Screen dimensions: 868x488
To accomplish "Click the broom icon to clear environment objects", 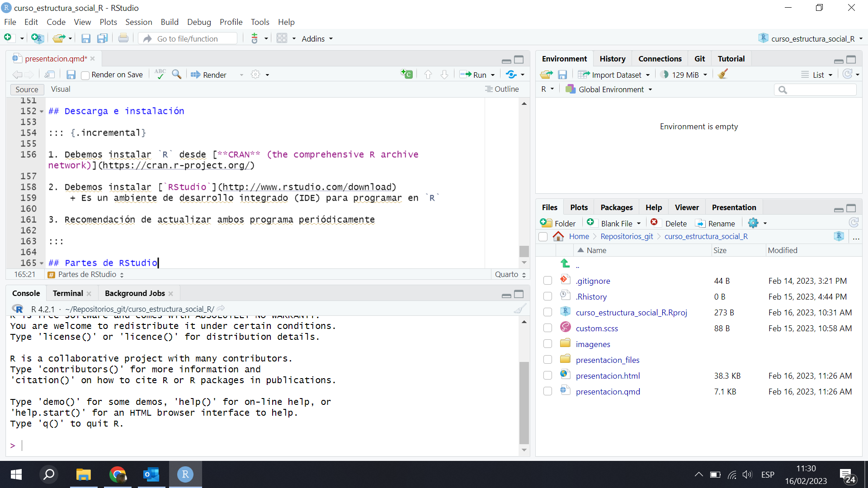I will pyautogui.click(x=722, y=75).
